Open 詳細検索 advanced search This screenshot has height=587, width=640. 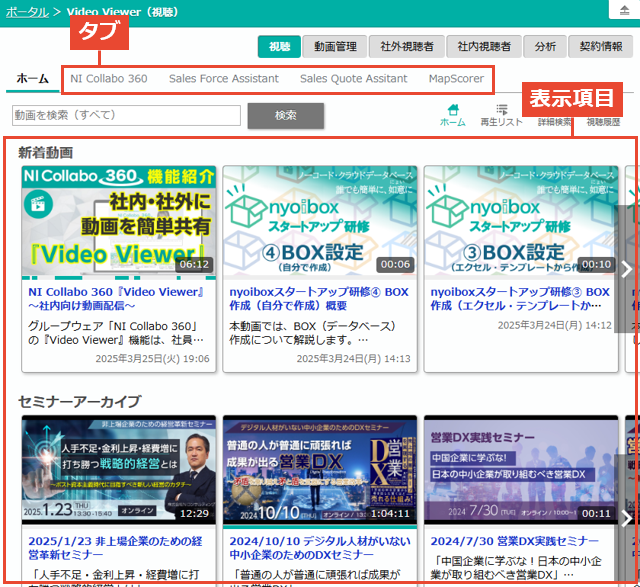(554, 121)
